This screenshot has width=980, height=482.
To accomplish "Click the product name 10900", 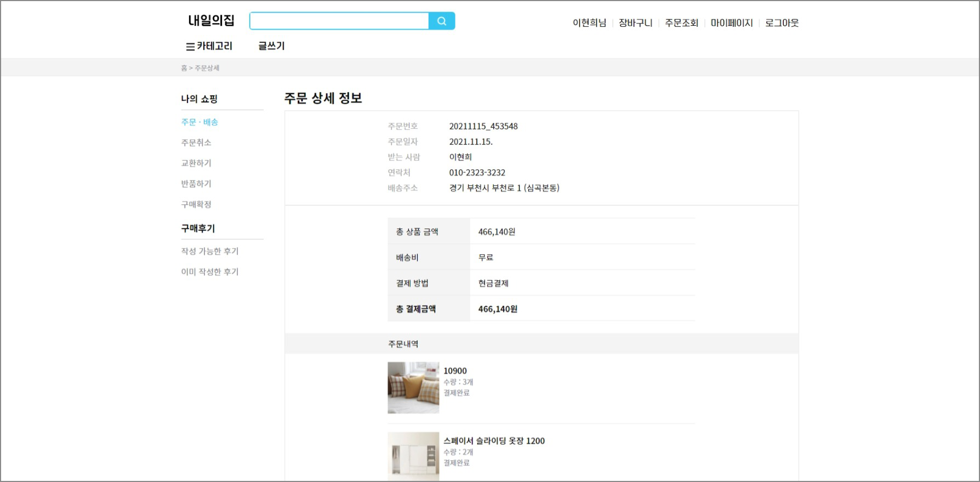I will [455, 371].
